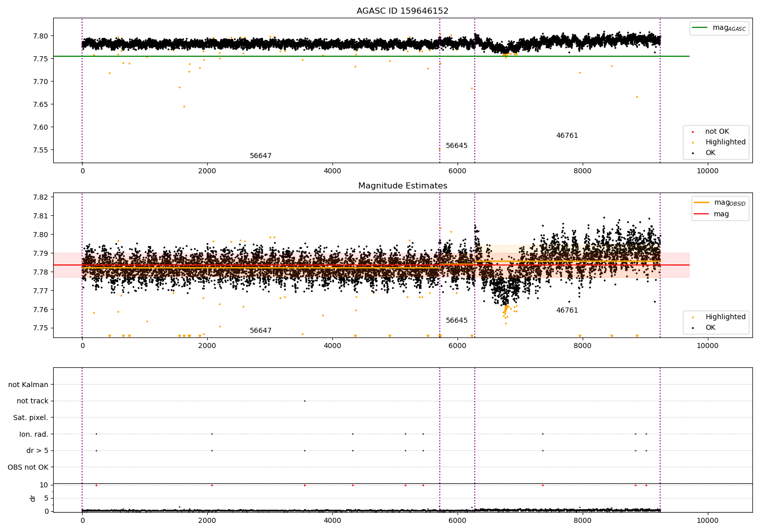Click the "OBS not OK" row label
760x532 pixels.
click(x=28, y=467)
